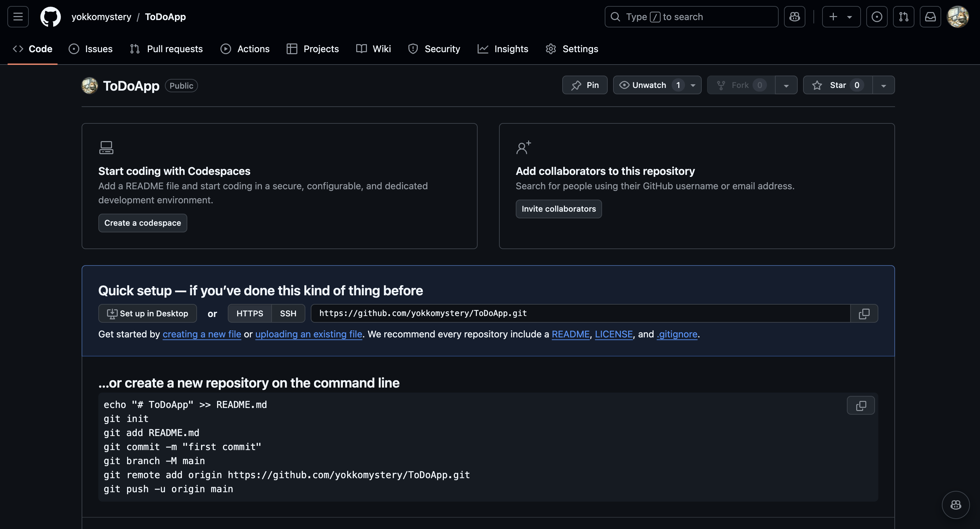The image size is (980, 529).
Task: Follow the 'creating a new file' link
Action: point(202,334)
